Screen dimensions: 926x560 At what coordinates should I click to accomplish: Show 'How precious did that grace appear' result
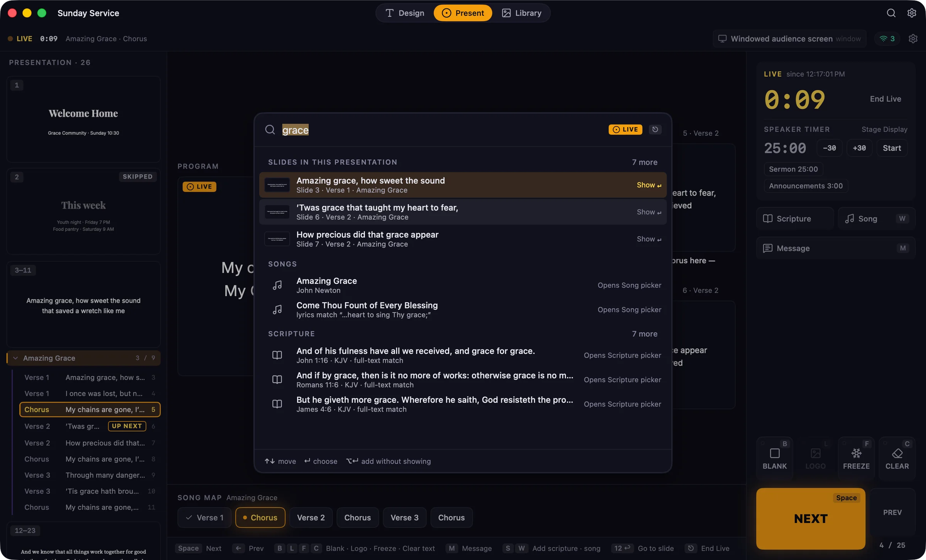pyautogui.click(x=463, y=239)
